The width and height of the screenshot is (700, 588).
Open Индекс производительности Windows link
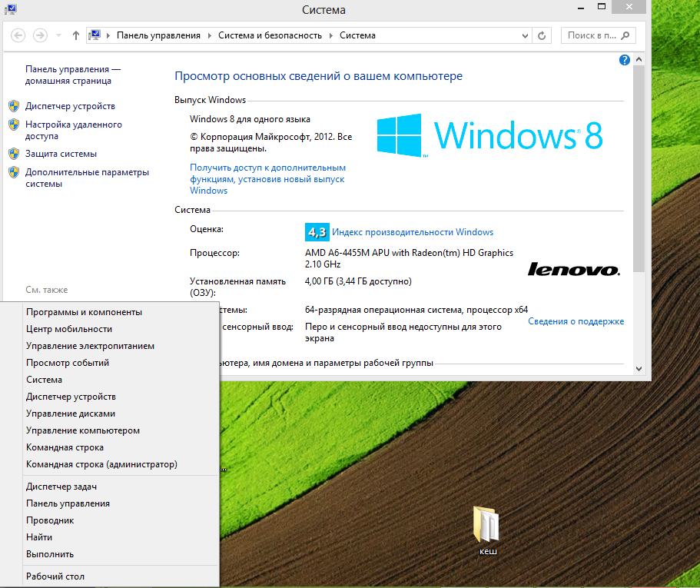point(412,232)
